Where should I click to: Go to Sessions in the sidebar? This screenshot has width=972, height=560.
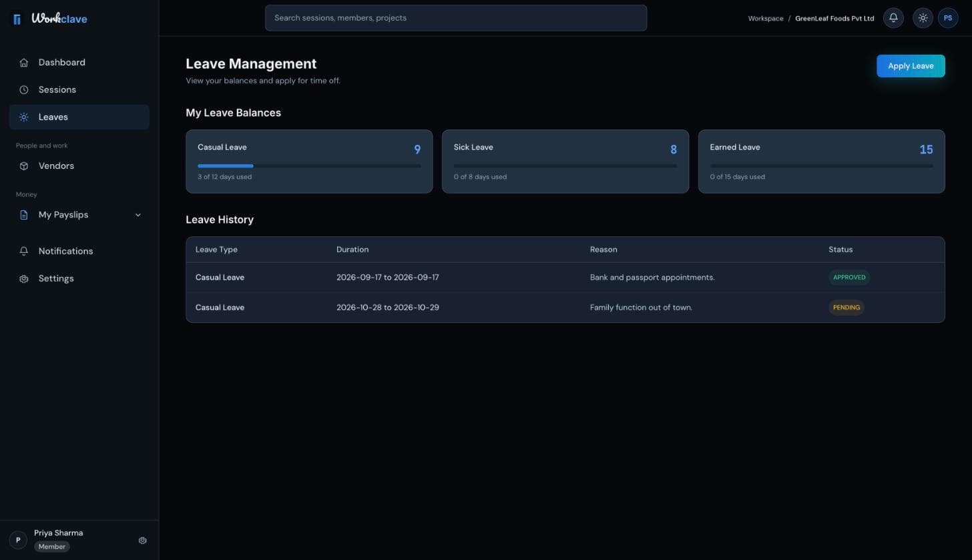[x=79, y=90]
